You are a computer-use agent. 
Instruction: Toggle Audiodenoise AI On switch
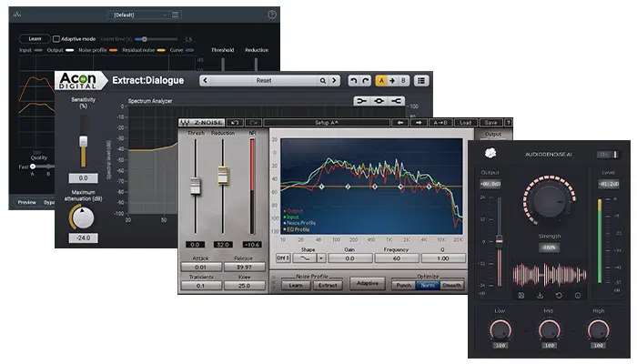click(608, 155)
